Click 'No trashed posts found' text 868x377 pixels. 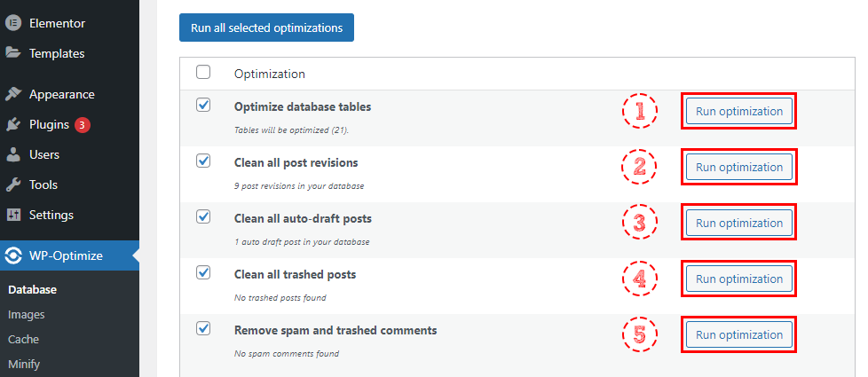(x=280, y=298)
